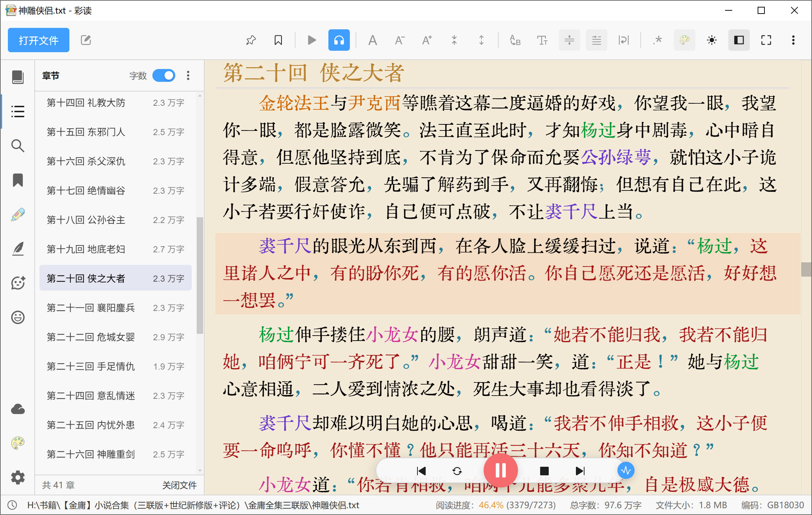Toggle paragraph spacing option
The height and width of the screenshot is (515, 812).
click(569, 40)
